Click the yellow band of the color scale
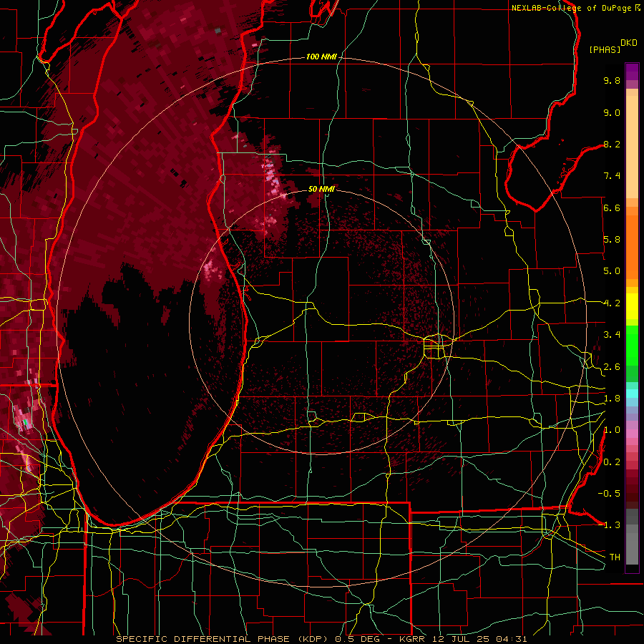 (632, 306)
